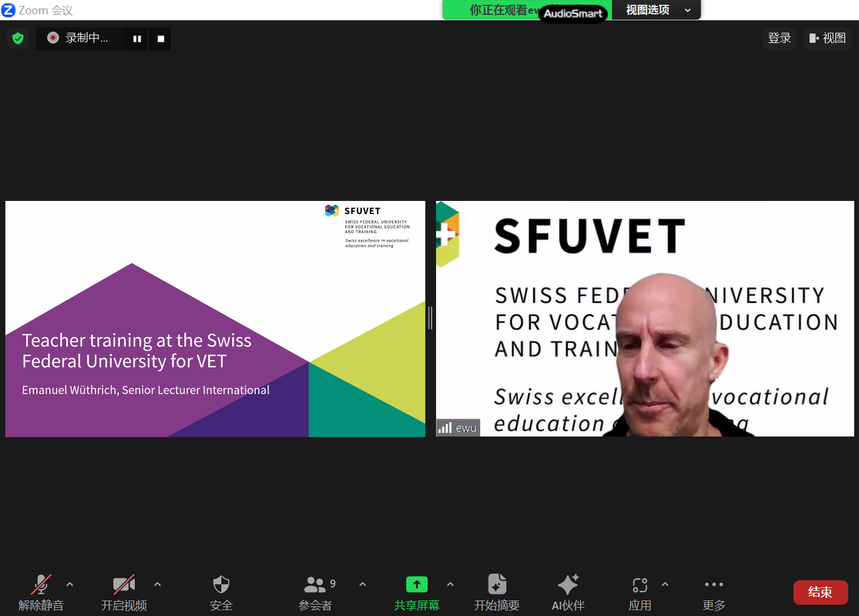Expand share screen options chevron

pyautogui.click(x=450, y=584)
